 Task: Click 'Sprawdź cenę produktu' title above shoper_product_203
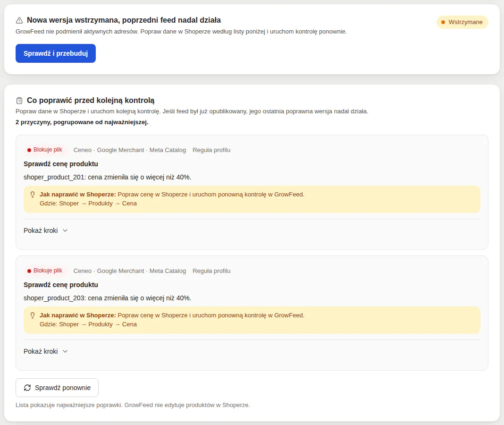[61, 285]
